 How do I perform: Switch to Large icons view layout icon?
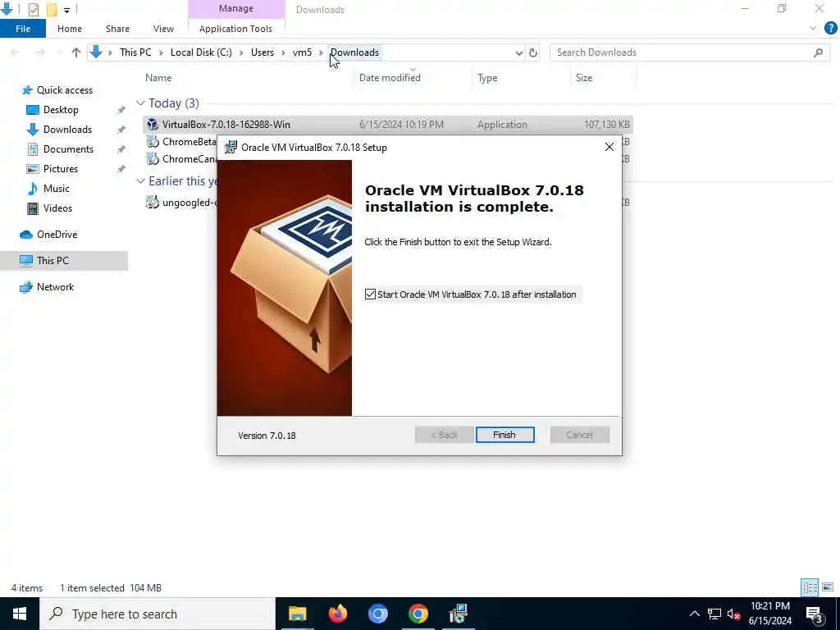coord(828,587)
